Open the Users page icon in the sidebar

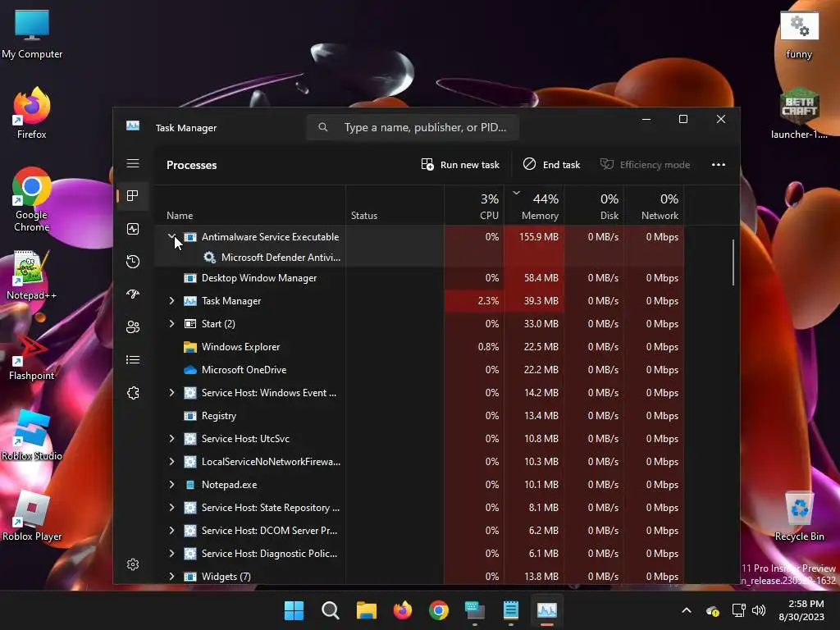[x=133, y=326]
